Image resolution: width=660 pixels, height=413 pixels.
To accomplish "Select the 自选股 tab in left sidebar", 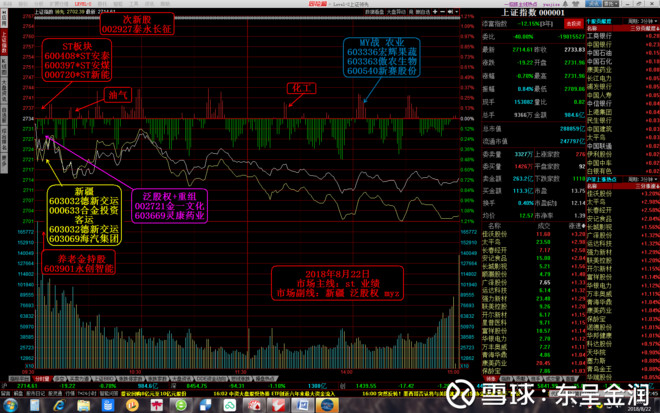I will point(4,115).
